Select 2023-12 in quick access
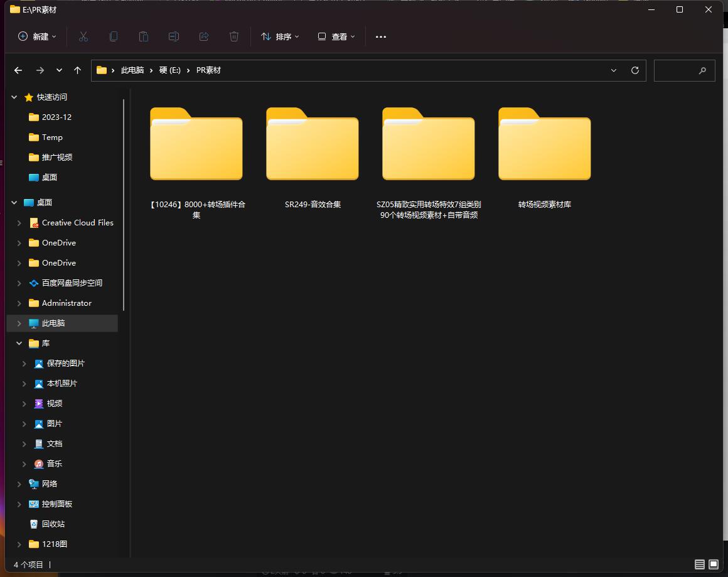The width and height of the screenshot is (728, 577). point(50,117)
